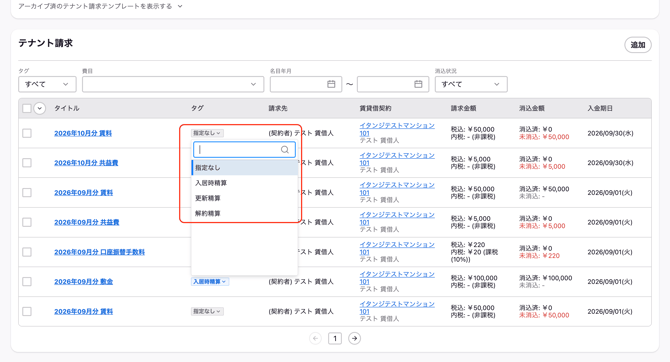Open the タグ filter dropdown showing すべて
670x362 pixels.
pyautogui.click(x=47, y=84)
